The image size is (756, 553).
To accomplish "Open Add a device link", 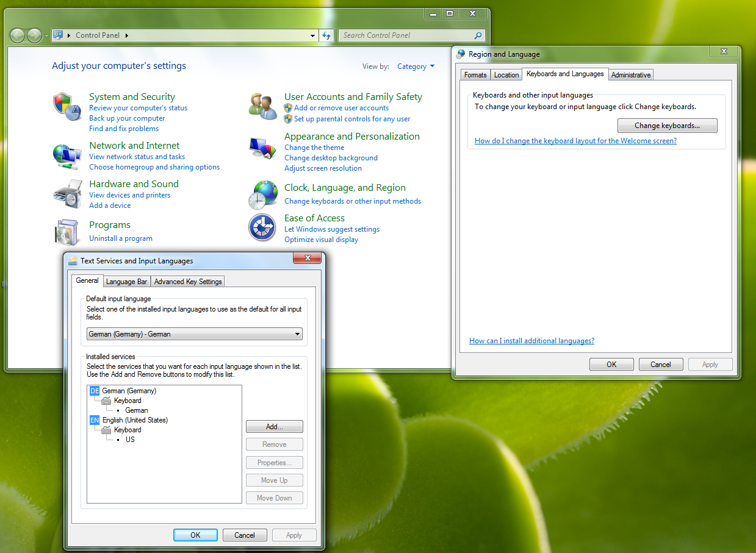I will 110,205.
